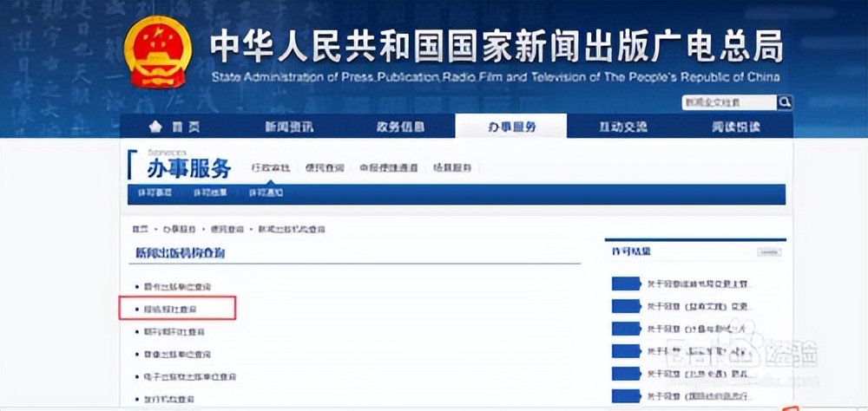Click 办事服务 in the breadcrumb trail
868x411 pixels.
pyautogui.click(x=180, y=229)
